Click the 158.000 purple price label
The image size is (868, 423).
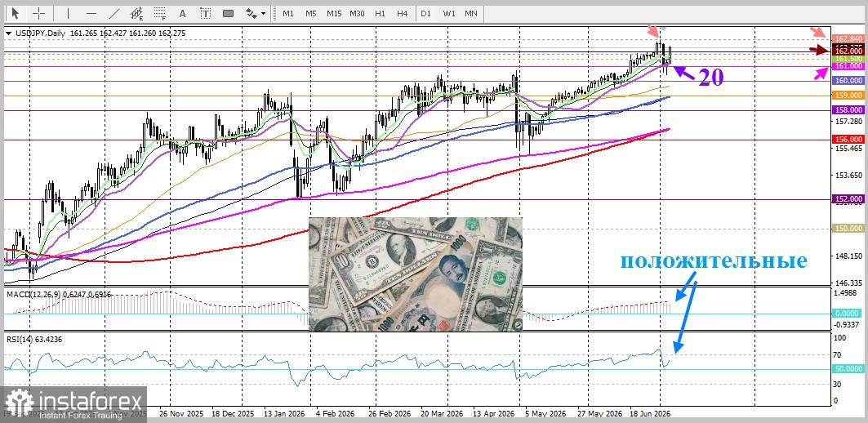point(848,110)
